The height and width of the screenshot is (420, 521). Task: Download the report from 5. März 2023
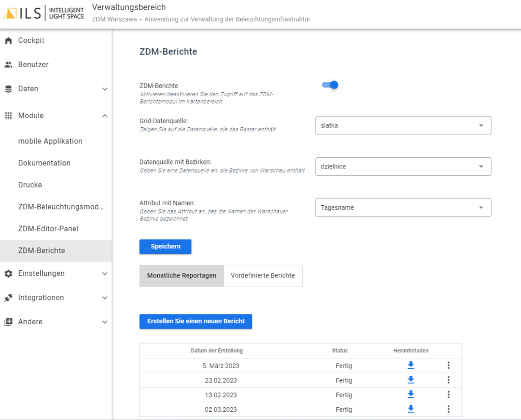[x=411, y=366]
